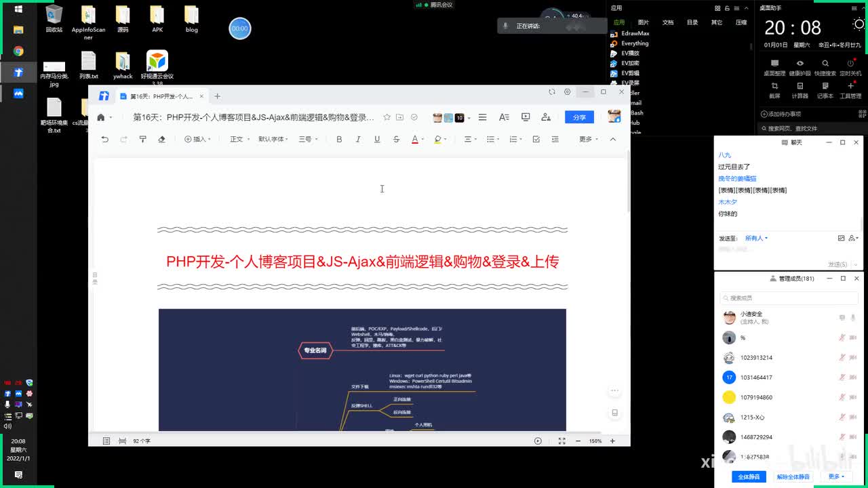The width and height of the screenshot is (868, 488).
Task: Toggle strikethrough formatting
Action: [x=396, y=139]
